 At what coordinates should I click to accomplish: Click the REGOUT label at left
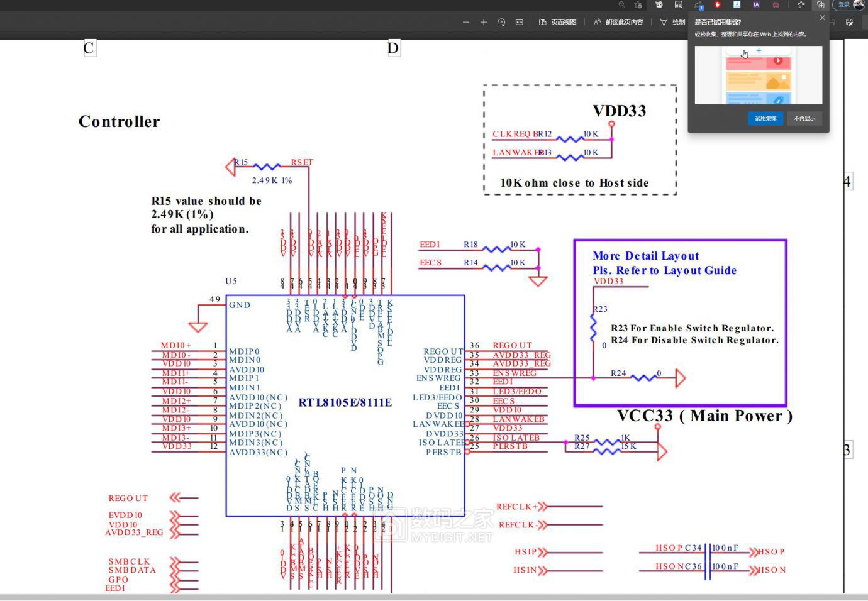(128, 499)
